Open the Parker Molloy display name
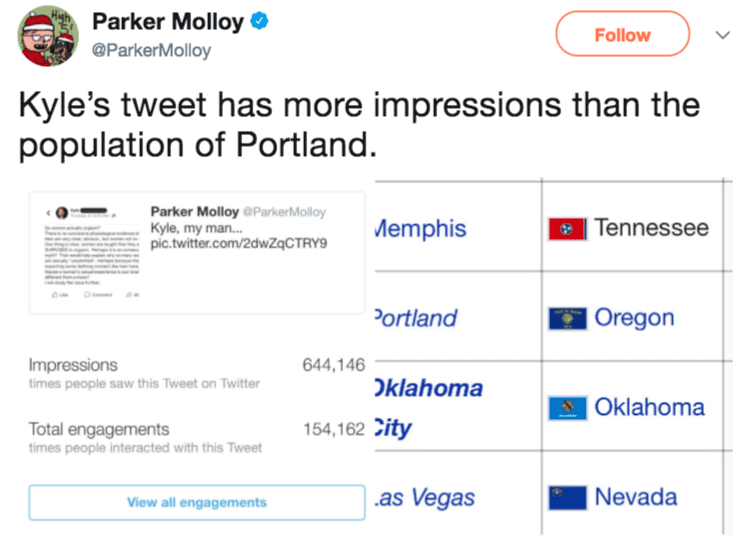 click(168, 21)
